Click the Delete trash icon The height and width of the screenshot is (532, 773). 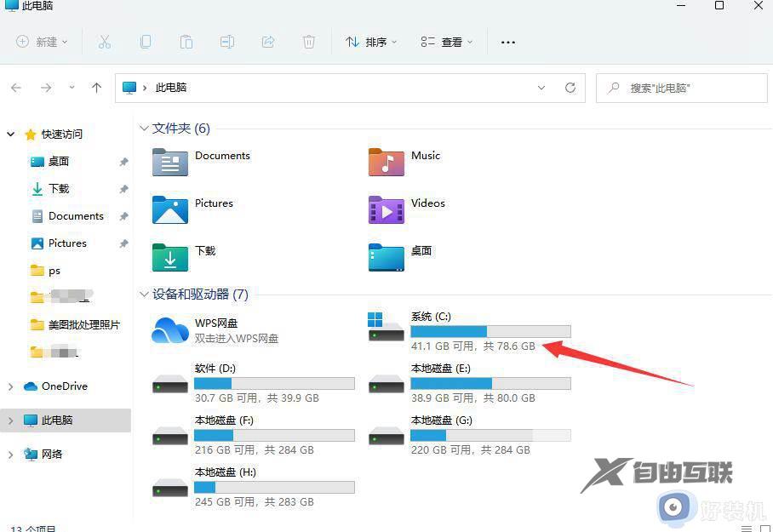coord(309,42)
